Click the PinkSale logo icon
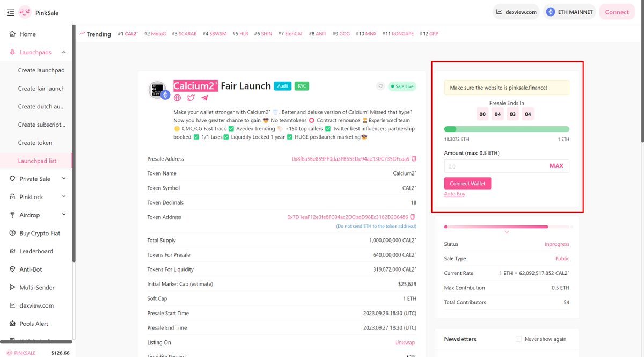The image size is (644, 357). click(x=25, y=12)
